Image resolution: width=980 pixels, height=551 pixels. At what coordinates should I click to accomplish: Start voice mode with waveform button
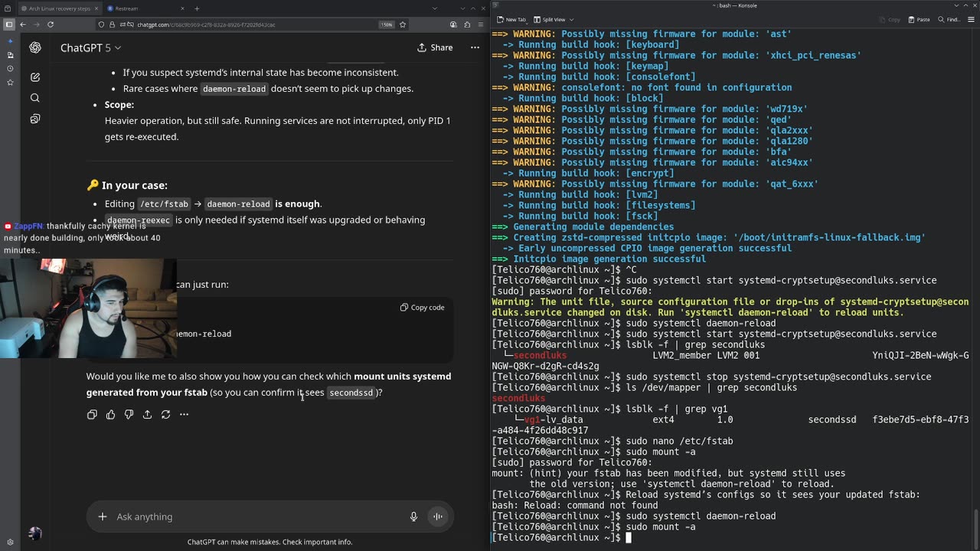(438, 517)
